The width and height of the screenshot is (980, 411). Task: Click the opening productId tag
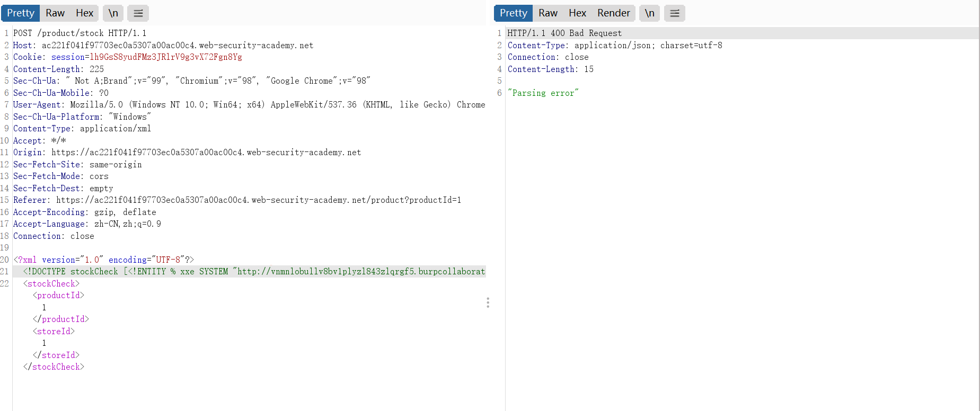coord(58,295)
